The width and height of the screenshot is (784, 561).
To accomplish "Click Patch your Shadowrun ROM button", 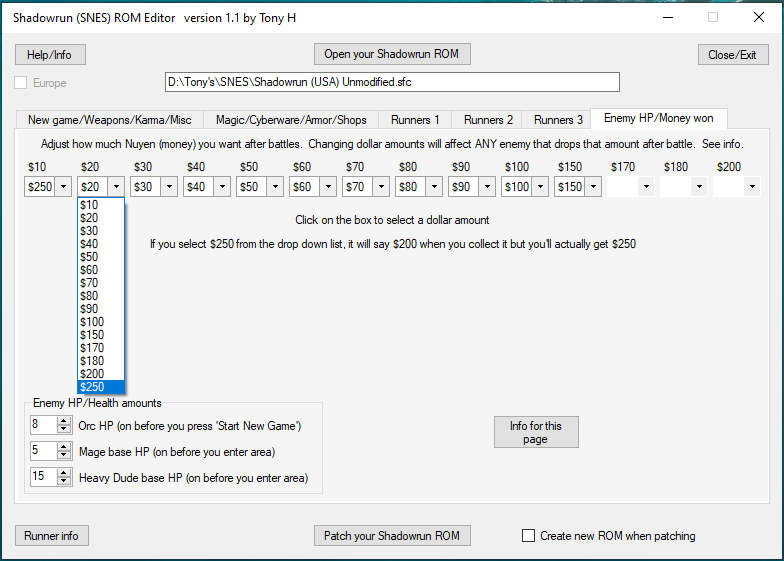I will (x=392, y=536).
